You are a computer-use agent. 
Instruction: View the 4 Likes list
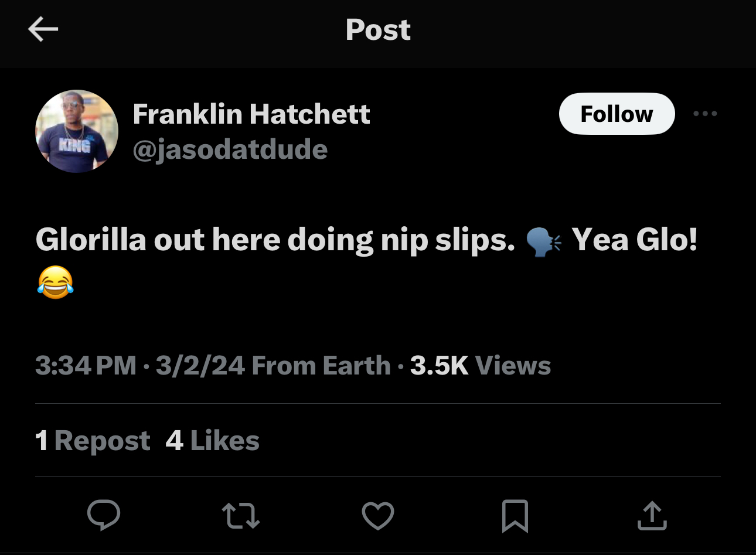click(212, 441)
